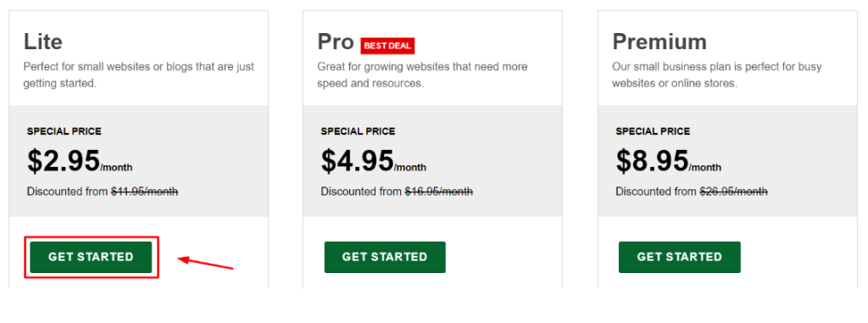The width and height of the screenshot is (868, 323).
Task: Click the Lite plan description about small websites
Action: [139, 75]
